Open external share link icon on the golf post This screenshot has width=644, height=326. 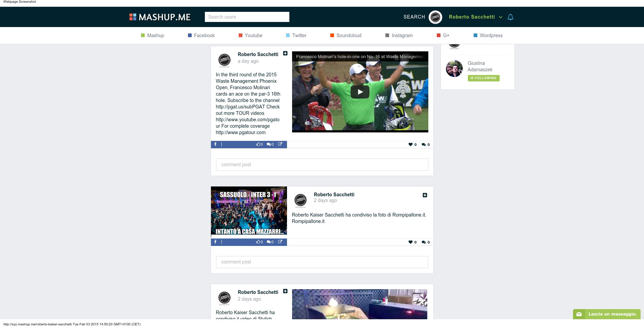pos(280,144)
